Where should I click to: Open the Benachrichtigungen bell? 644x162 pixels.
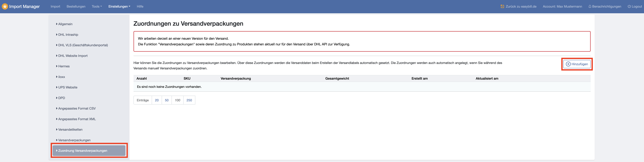[x=590, y=6]
